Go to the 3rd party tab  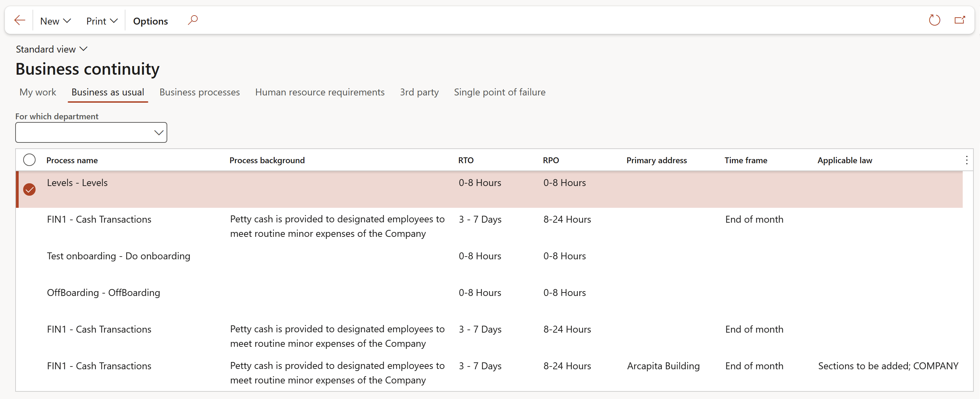419,92
